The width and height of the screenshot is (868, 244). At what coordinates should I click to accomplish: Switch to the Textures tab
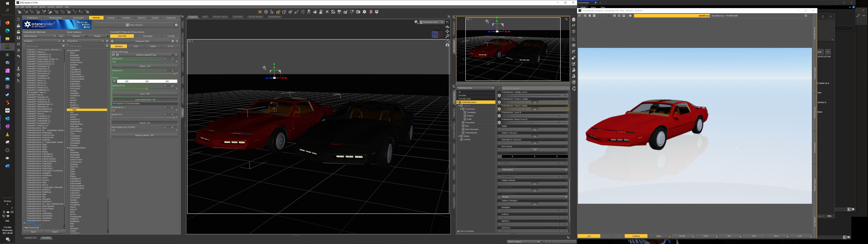point(111,18)
